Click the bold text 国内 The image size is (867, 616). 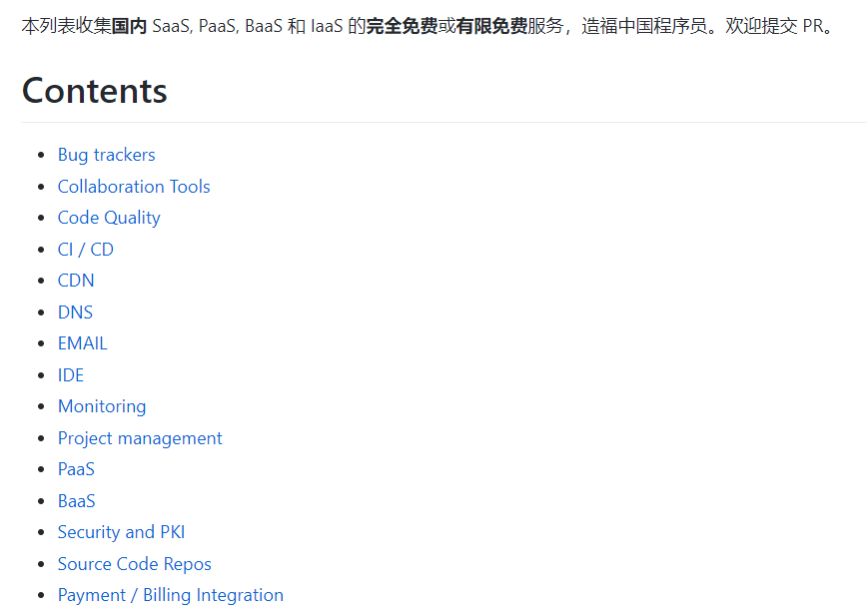129,26
